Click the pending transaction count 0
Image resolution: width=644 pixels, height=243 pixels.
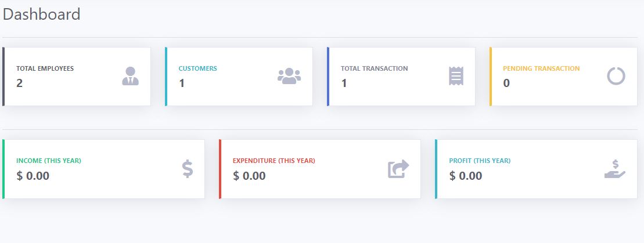pyautogui.click(x=506, y=83)
